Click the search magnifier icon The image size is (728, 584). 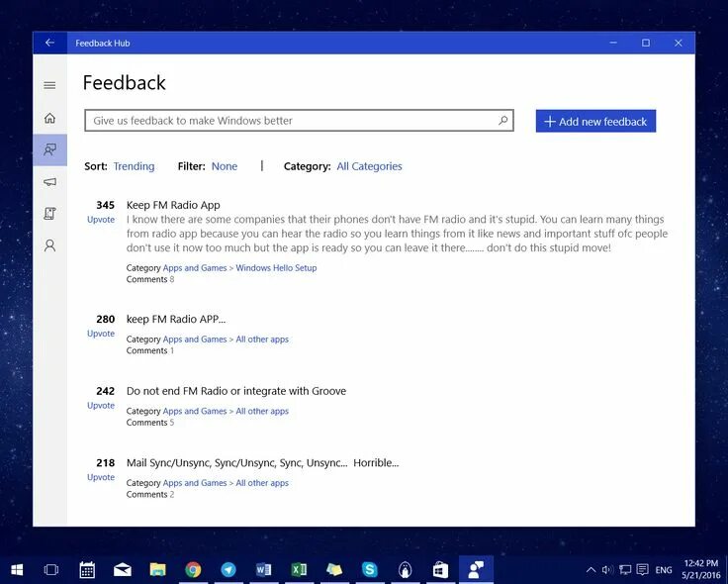502,121
